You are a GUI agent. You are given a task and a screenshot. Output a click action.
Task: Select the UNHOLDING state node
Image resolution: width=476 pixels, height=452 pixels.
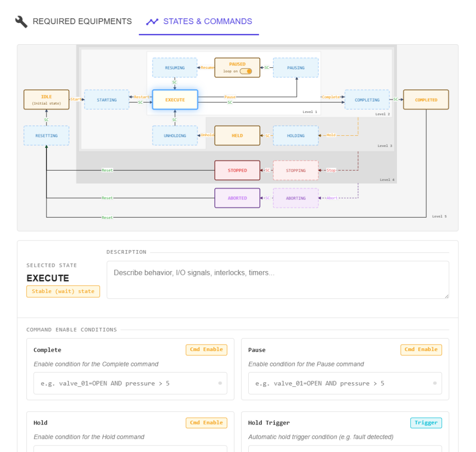tap(175, 135)
